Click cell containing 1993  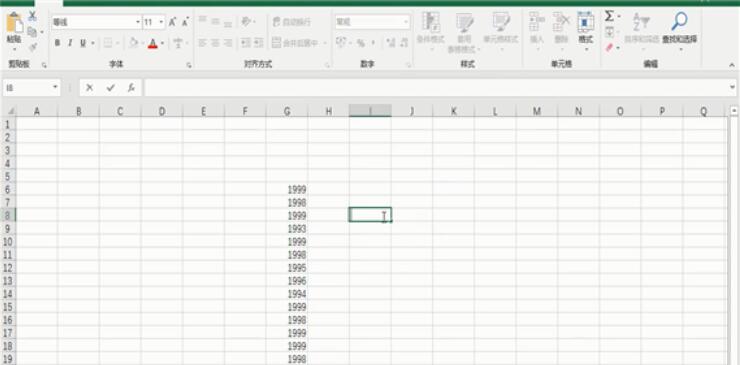287,229
